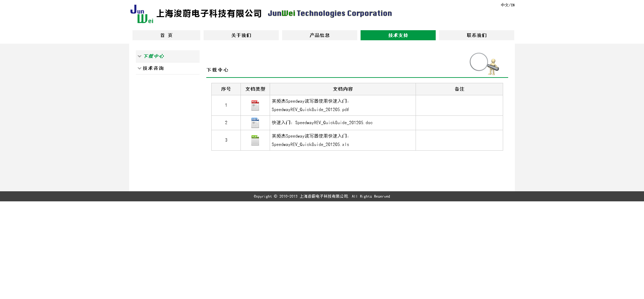Select the green 技术支持 navigation tab
Viewport: 644px width, 299px height.
click(x=398, y=35)
